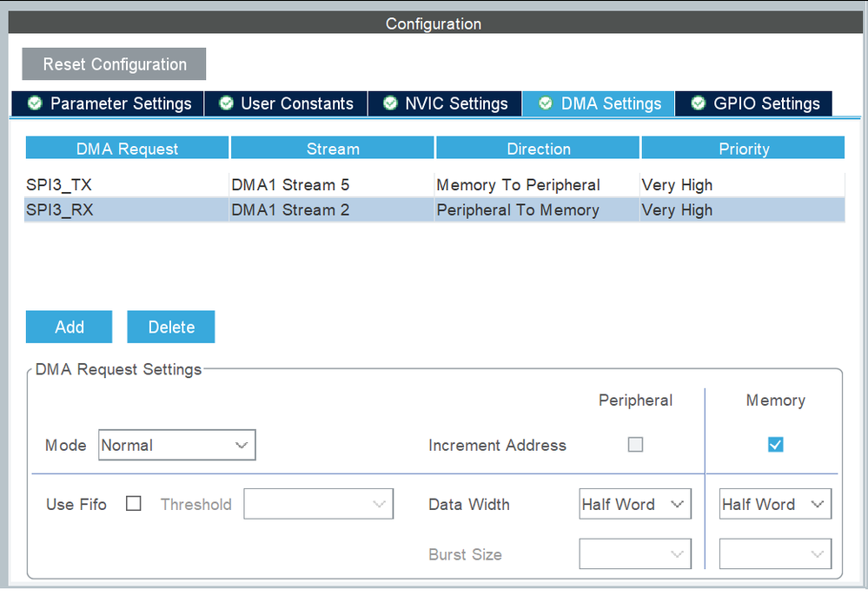This screenshot has width=868, height=596.
Task: Switch to the User Constants tab
Action: pyautogui.click(x=286, y=103)
